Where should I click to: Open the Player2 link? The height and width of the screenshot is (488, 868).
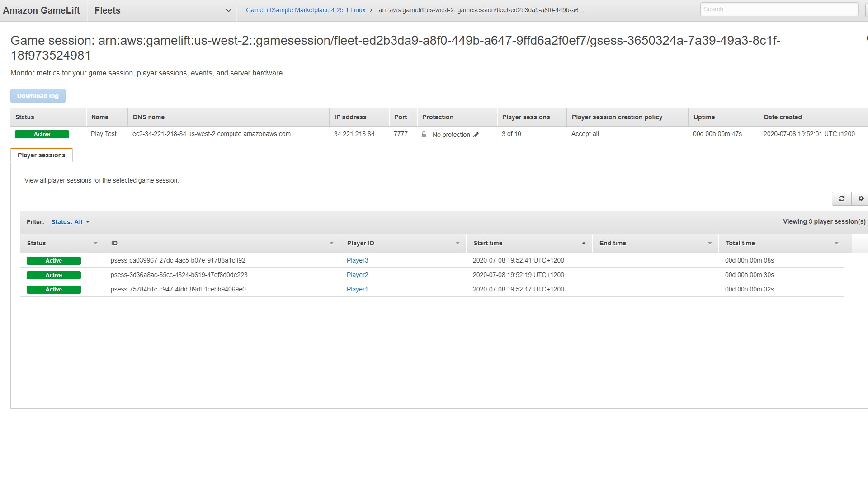[357, 275]
